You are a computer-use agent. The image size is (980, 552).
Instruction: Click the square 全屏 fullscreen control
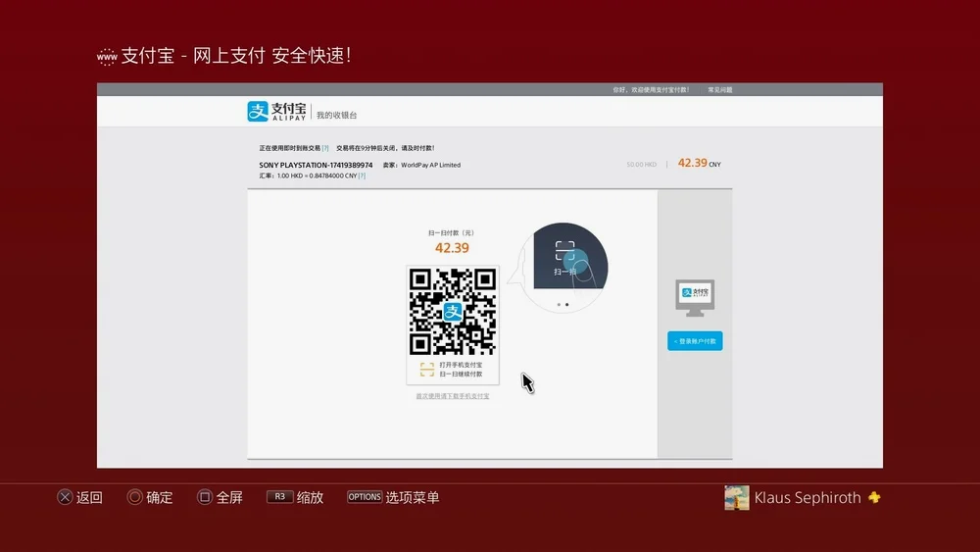220,497
